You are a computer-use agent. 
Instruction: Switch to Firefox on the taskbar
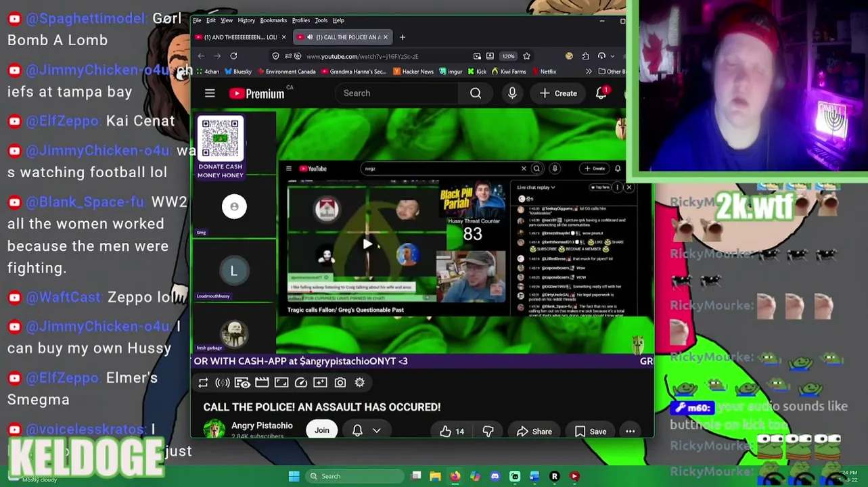click(455, 476)
